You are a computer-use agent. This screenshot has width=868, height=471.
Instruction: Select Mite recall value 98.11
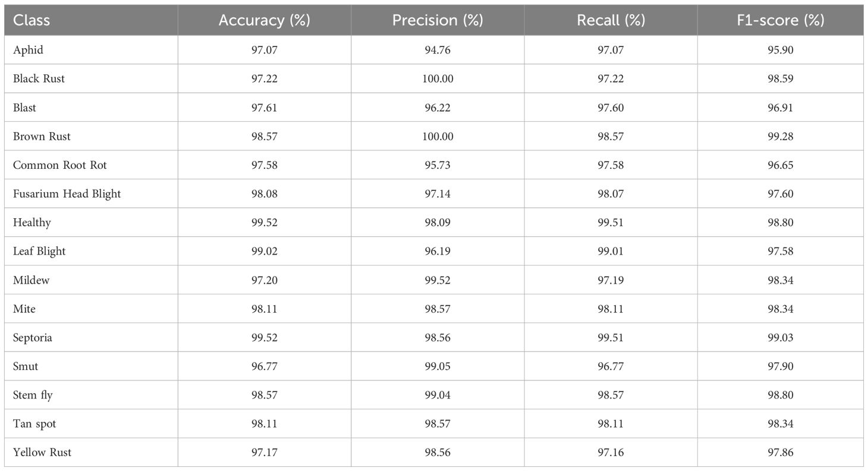611,309
